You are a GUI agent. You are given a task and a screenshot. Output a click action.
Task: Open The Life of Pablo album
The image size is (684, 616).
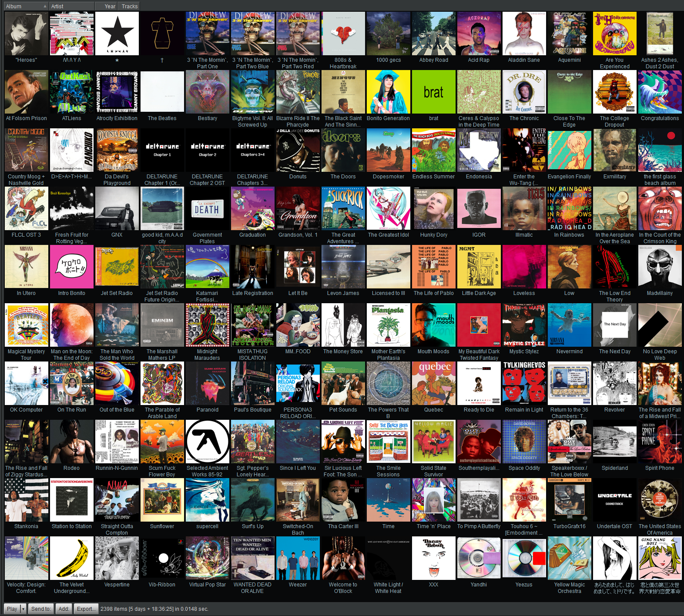click(434, 267)
